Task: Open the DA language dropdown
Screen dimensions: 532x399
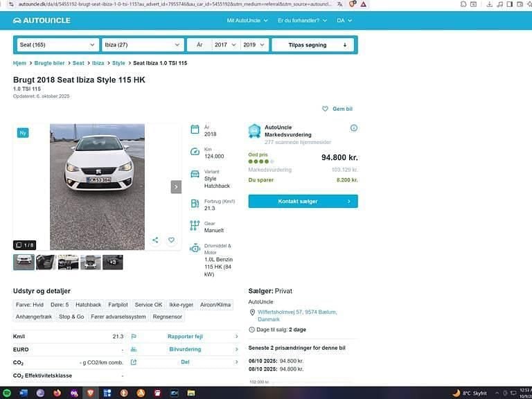Action: 344,20
